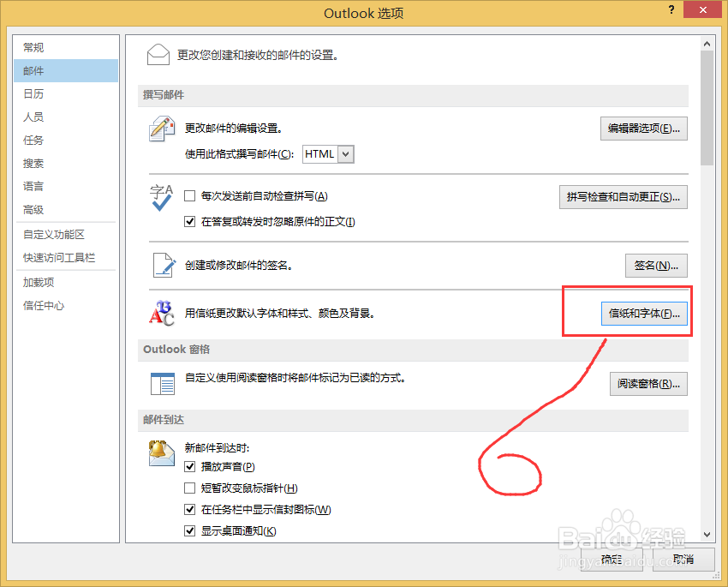Open 编辑器选项 button
The width and height of the screenshot is (728, 587).
(643, 129)
